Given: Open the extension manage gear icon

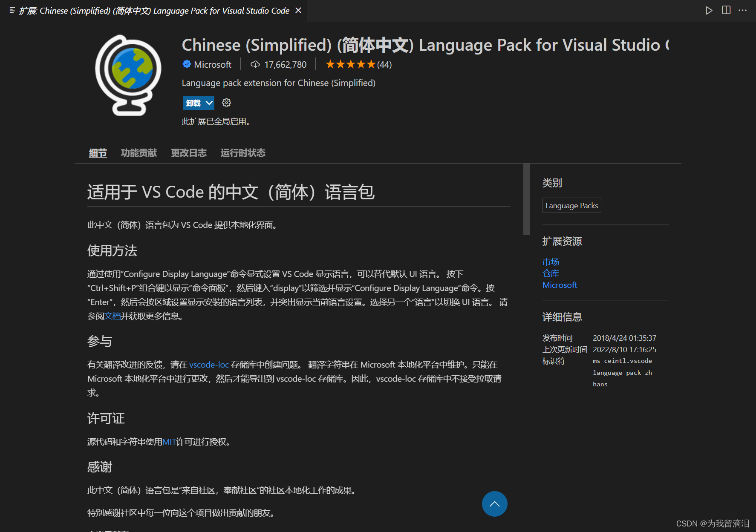Looking at the screenshot, I should click(x=227, y=103).
